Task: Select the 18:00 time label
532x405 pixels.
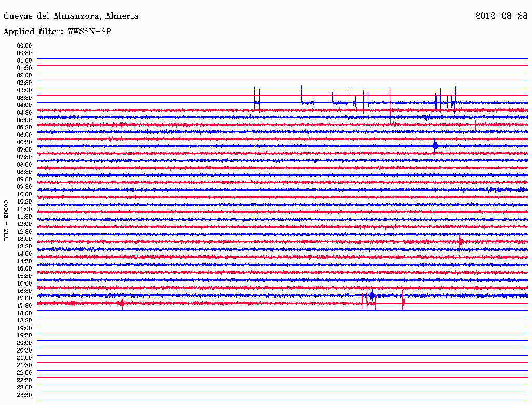Action: pyautogui.click(x=24, y=314)
